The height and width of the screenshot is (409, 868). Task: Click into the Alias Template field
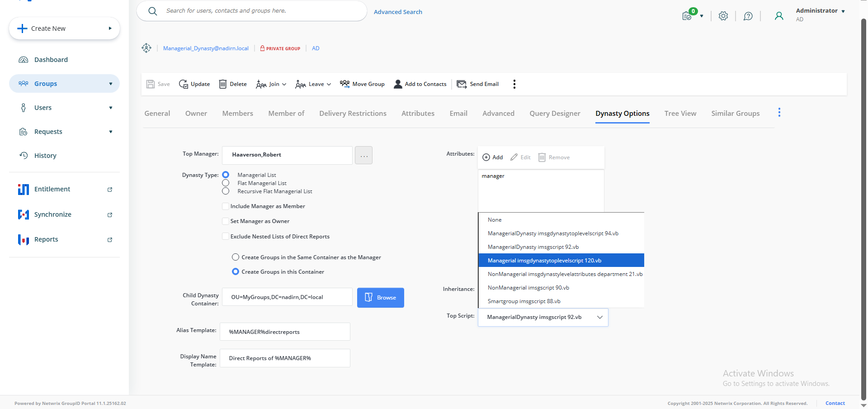click(285, 332)
